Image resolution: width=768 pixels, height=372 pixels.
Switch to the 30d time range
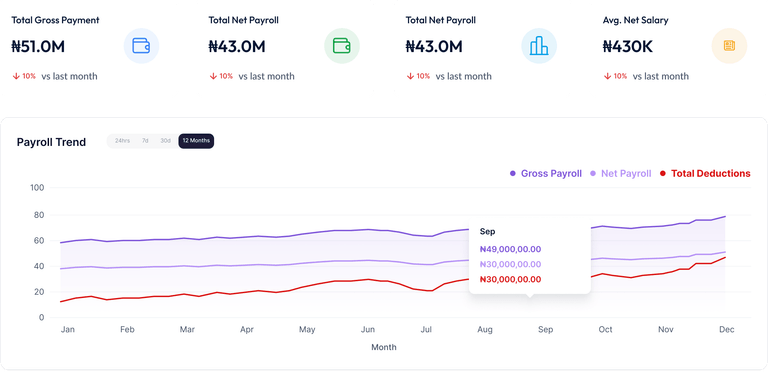166,141
